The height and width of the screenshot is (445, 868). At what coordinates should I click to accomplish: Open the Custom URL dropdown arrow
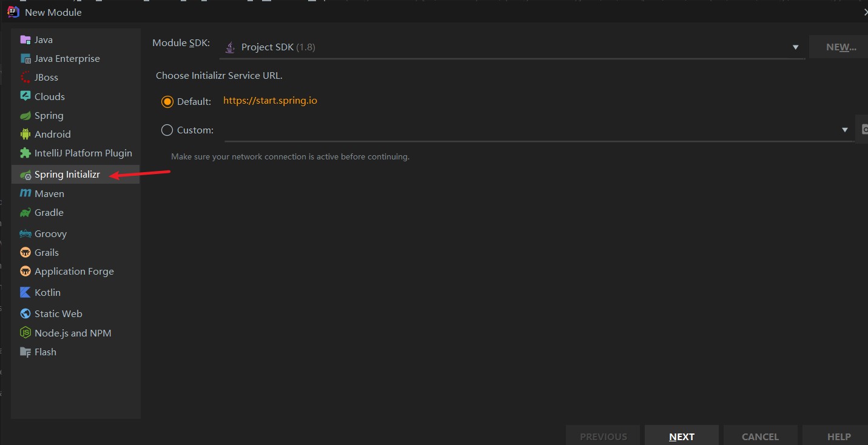click(x=845, y=130)
